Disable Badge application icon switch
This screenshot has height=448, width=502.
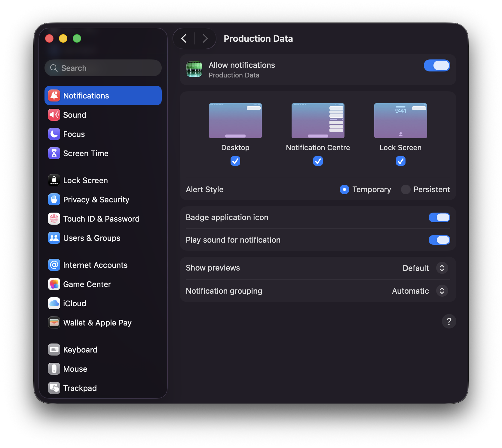[x=439, y=217]
